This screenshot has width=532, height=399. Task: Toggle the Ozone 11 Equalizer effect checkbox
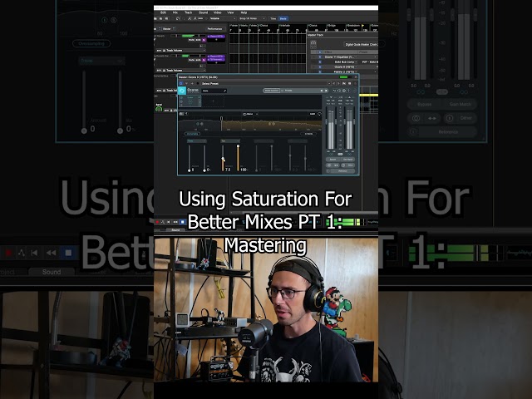point(319,57)
